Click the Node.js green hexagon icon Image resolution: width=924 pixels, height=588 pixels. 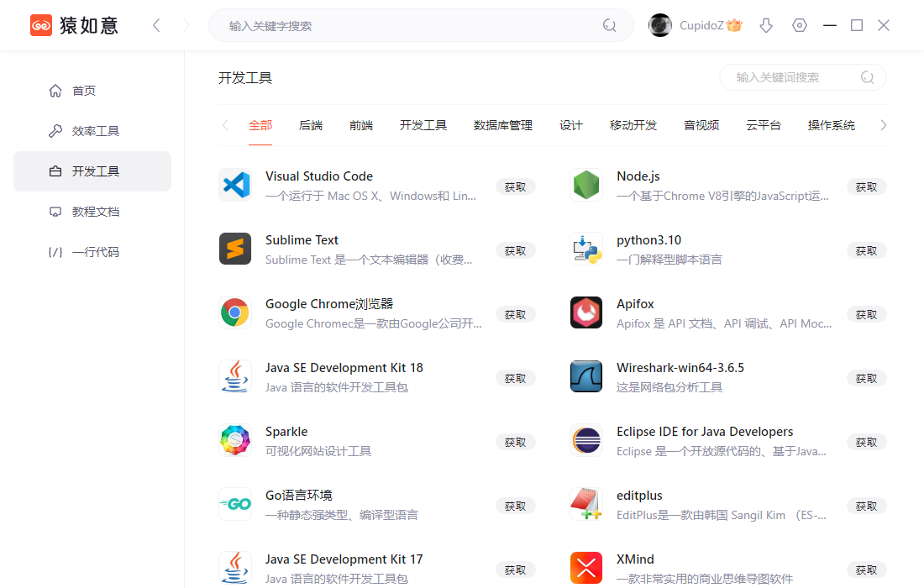click(x=586, y=185)
